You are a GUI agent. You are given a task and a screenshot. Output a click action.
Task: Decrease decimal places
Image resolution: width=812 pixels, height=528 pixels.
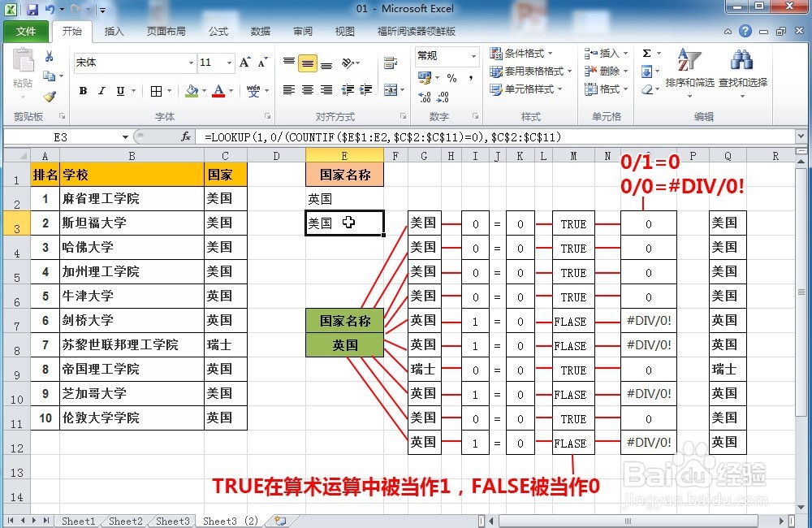tap(443, 97)
